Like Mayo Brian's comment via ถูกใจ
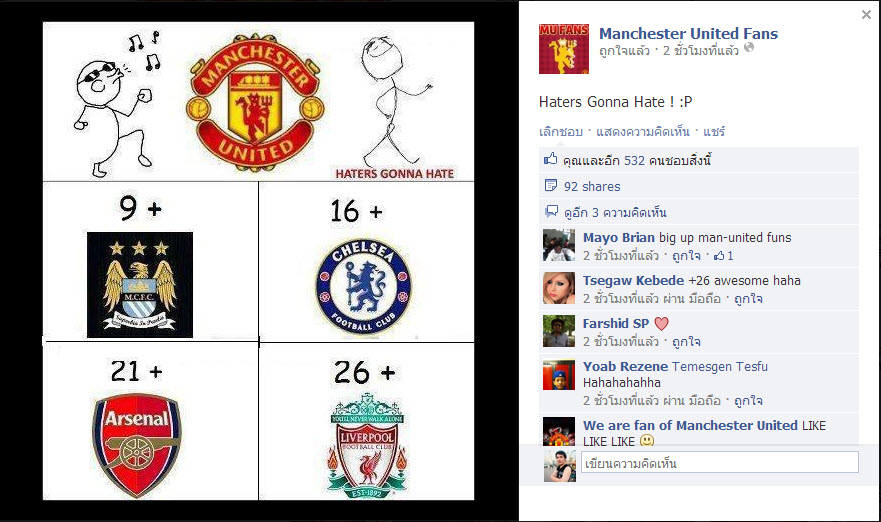Image resolution: width=881 pixels, height=522 pixels. (x=686, y=256)
